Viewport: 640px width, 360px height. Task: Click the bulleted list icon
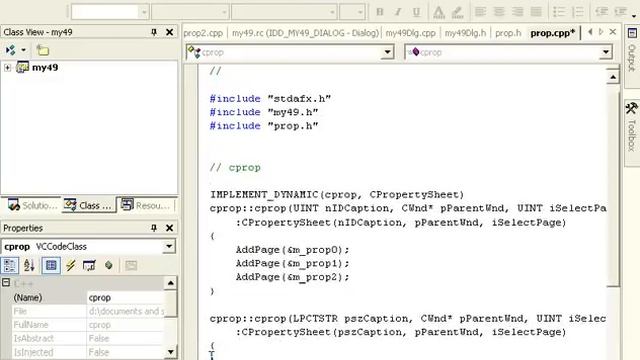pyautogui.click(x=559, y=12)
